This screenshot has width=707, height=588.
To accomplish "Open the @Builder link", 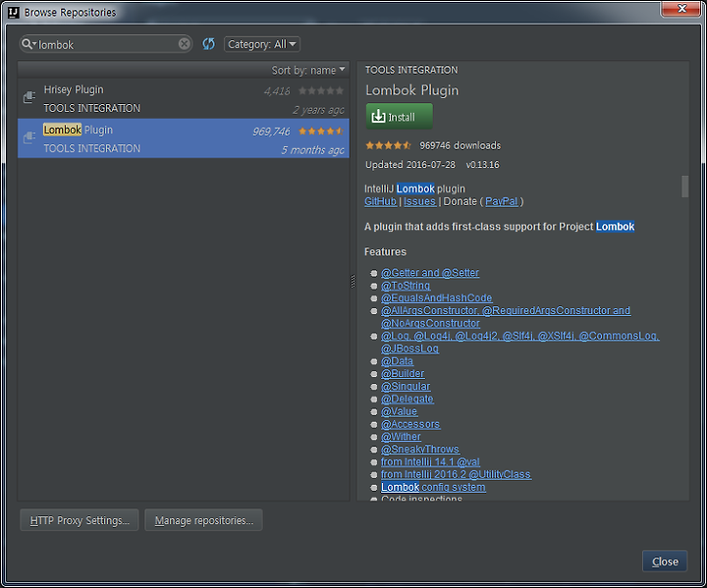I will (x=403, y=374).
